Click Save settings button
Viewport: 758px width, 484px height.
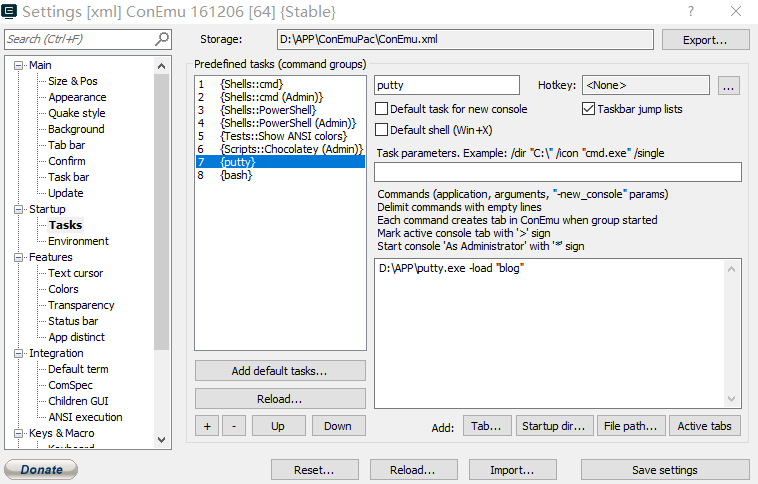tap(665, 470)
